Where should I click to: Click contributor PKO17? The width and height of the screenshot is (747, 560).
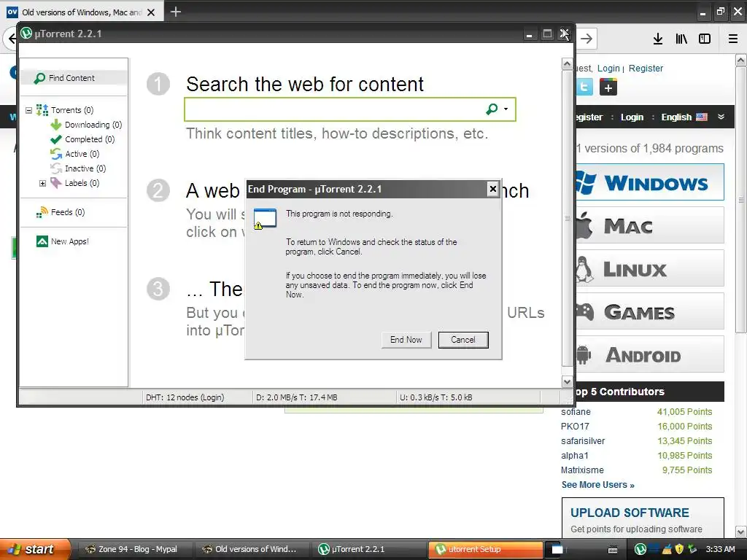(575, 426)
